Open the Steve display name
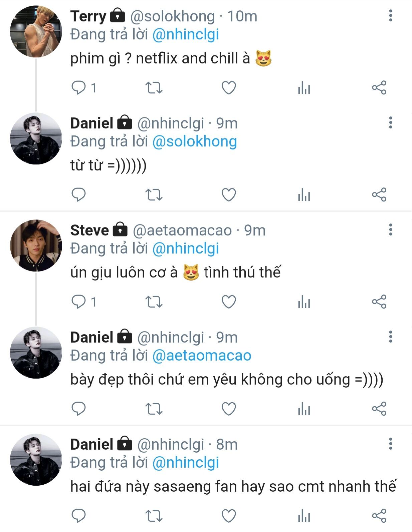This screenshot has height=532, width=412. [x=89, y=230]
